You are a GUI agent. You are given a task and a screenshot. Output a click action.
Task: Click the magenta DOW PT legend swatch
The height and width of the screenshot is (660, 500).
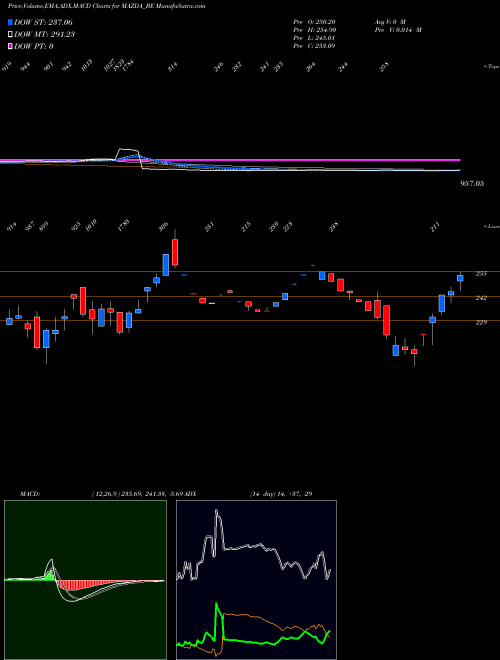(x=10, y=46)
